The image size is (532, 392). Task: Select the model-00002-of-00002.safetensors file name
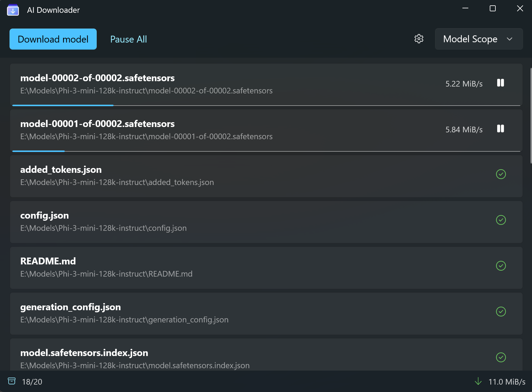[x=97, y=78]
